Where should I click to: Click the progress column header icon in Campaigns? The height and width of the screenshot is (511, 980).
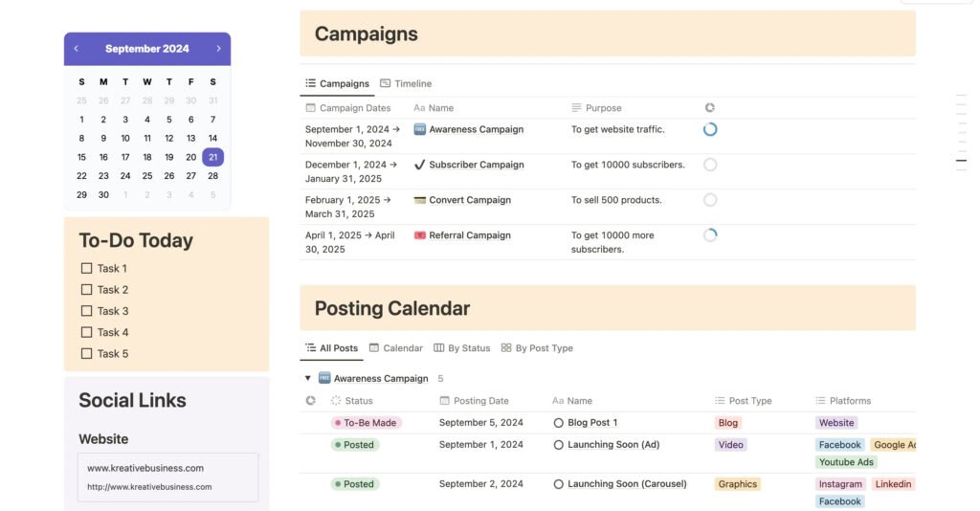click(x=710, y=107)
